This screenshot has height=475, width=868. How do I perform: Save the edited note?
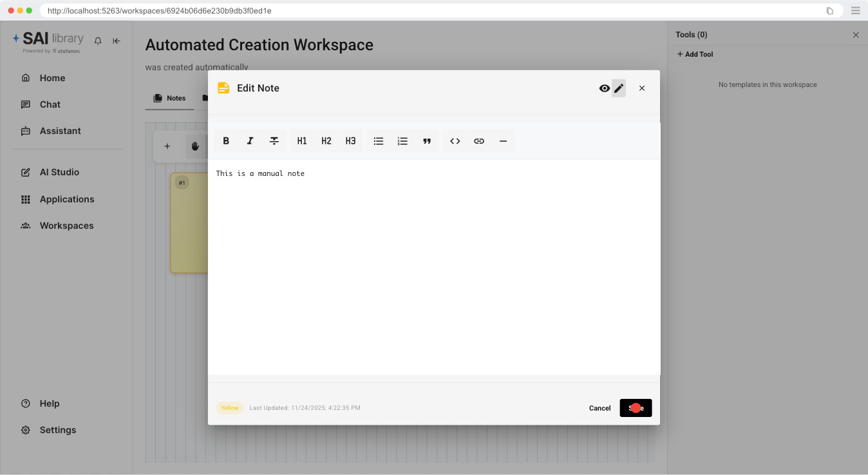point(636,408)
